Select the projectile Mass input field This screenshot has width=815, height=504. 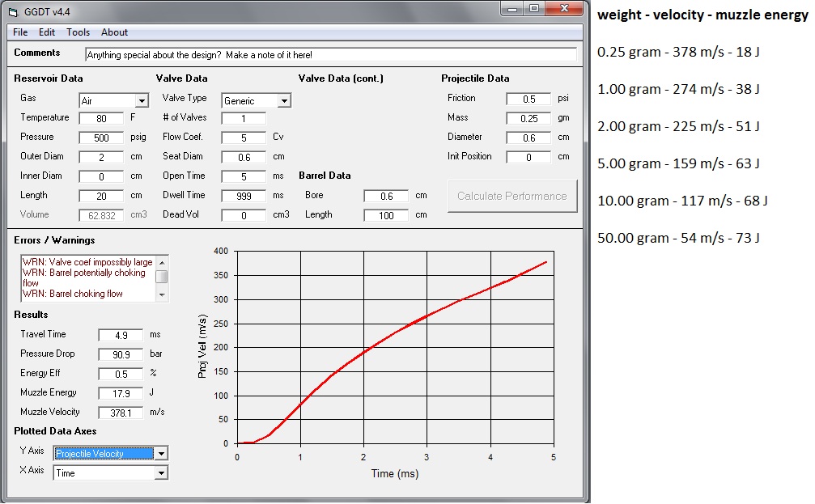(528, 118)
